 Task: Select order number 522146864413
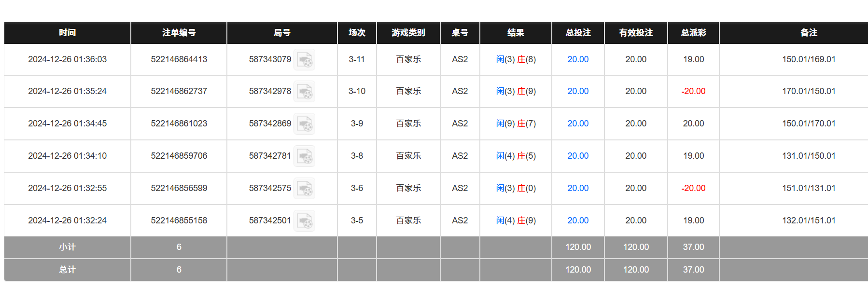click(179, 59)
